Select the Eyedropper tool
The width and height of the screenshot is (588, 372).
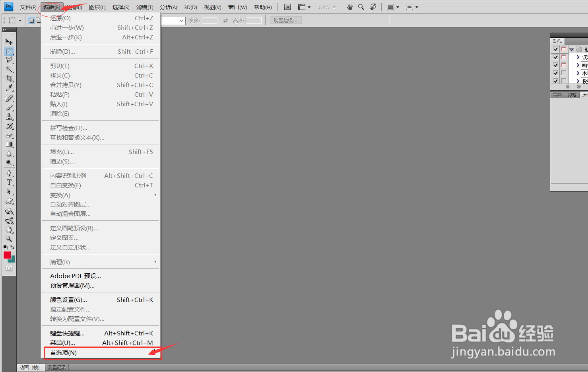9,88
